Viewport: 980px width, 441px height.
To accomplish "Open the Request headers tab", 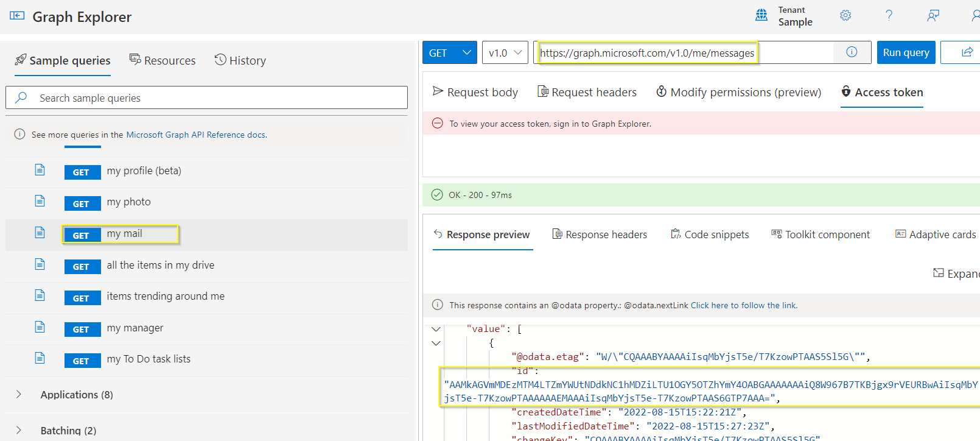I will click(x=587, y=92).
